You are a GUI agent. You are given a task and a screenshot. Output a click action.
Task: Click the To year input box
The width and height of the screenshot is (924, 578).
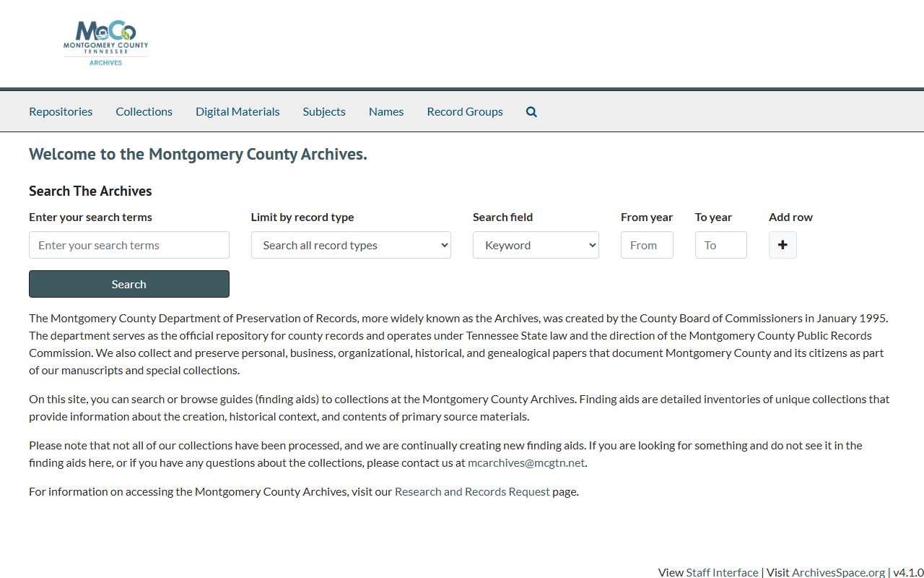pyautogui.click(x=720, y=245)
